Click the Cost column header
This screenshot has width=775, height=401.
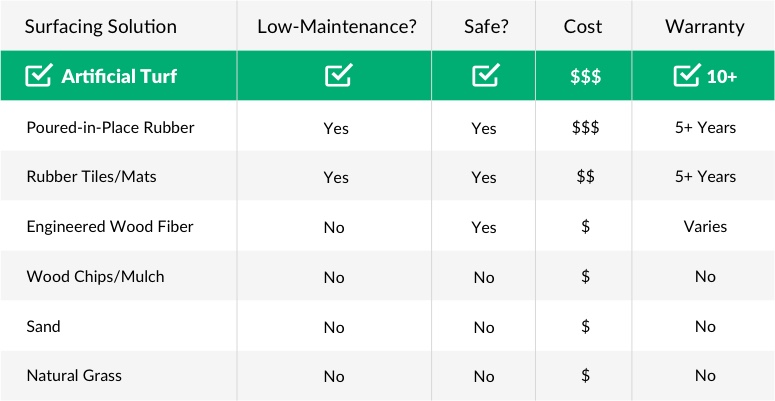[x=583, y=26]
